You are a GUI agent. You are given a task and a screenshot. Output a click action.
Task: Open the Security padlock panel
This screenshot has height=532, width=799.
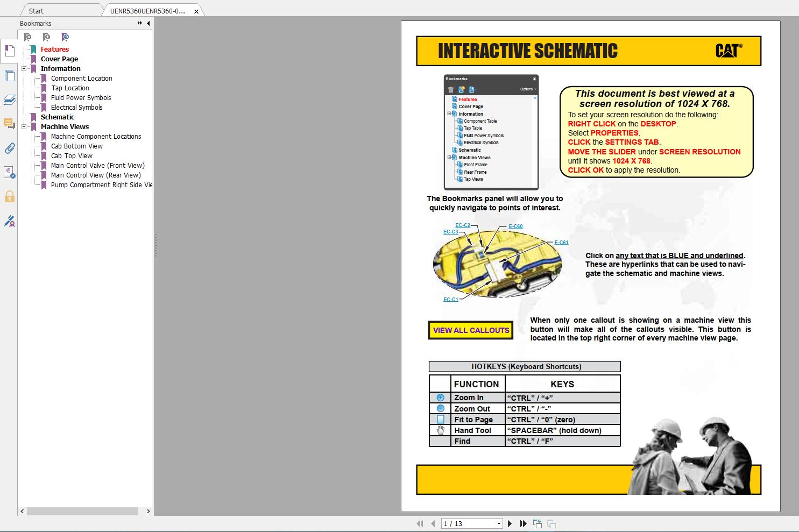pyautogui.click(x=9, y=196)
